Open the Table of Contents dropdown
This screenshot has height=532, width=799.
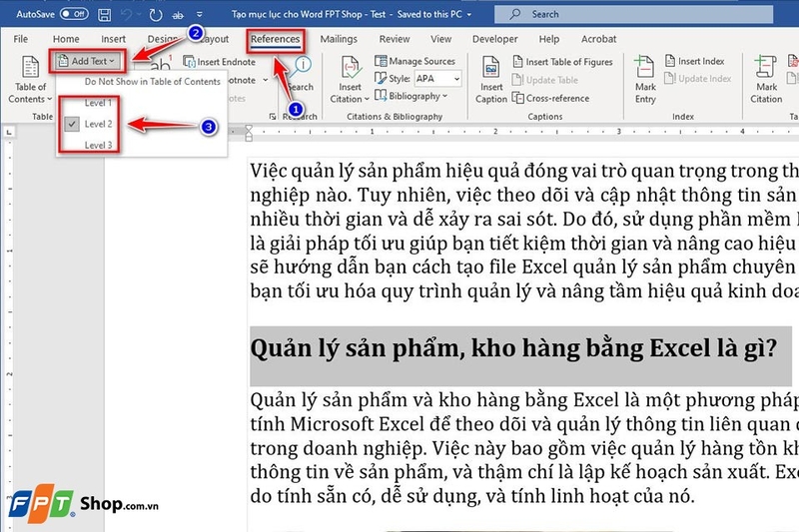tap(30, 80)
